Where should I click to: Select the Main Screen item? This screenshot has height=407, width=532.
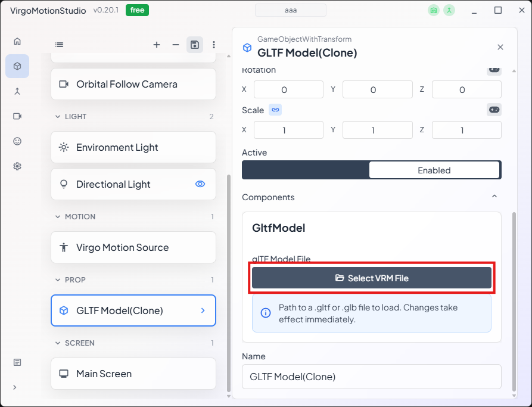click(x=133, y=374)
